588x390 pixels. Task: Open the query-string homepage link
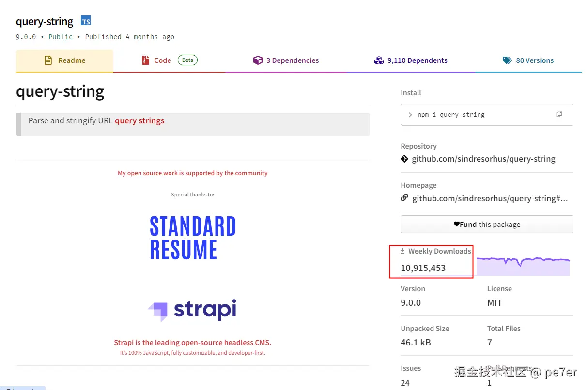point(490,198)
